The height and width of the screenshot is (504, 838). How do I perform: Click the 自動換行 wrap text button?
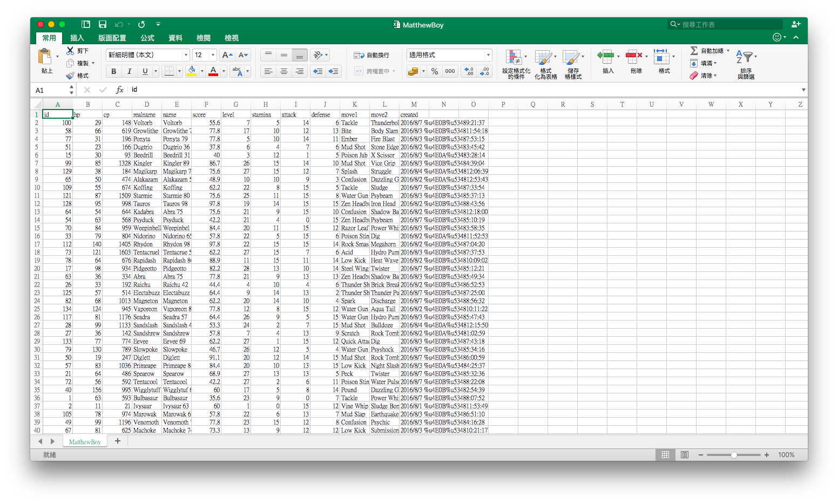[x=371, y=55]
